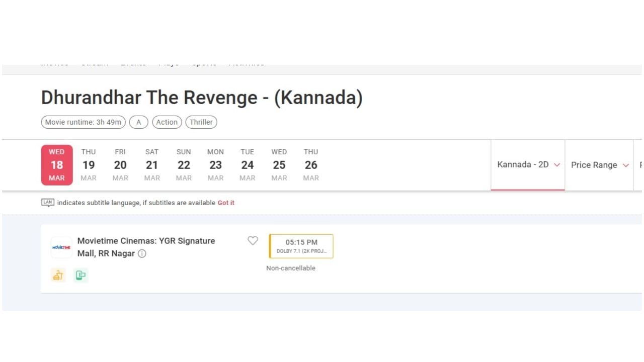Viewport: 644px width, 362px height.
Task: Click the green M-Ticket amenity icon
Action: 80,275
